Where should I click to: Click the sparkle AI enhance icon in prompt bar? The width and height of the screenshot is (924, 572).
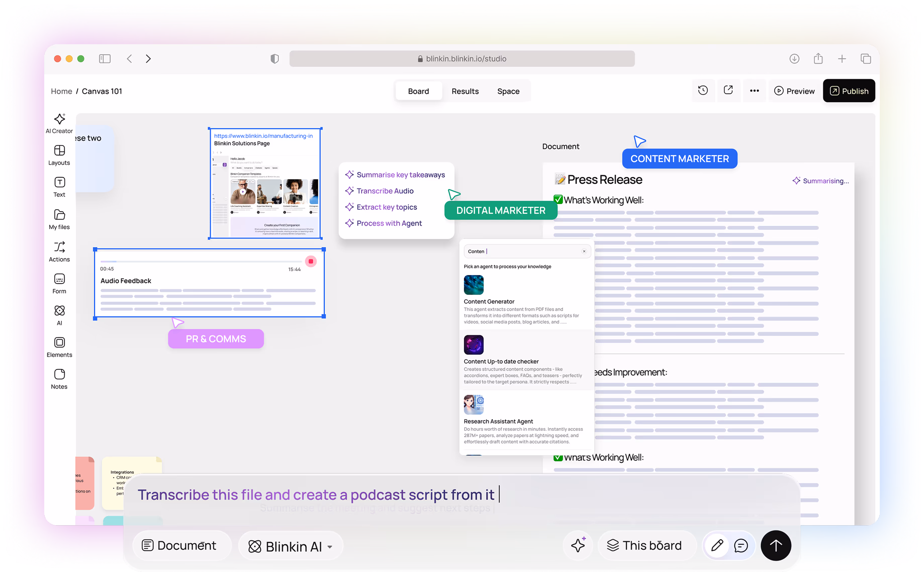578,545
